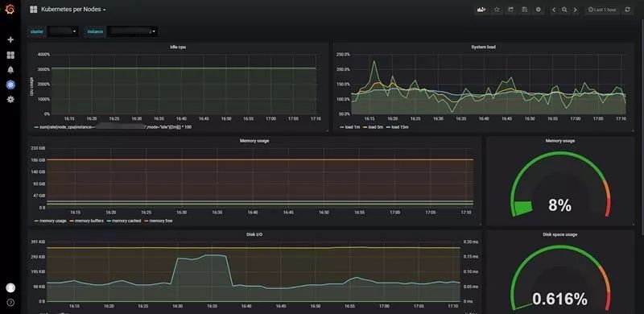Open the Memory usage graph panel title menu
The height and width of the screenshot is (314, 644).
(x=254, y=141)
